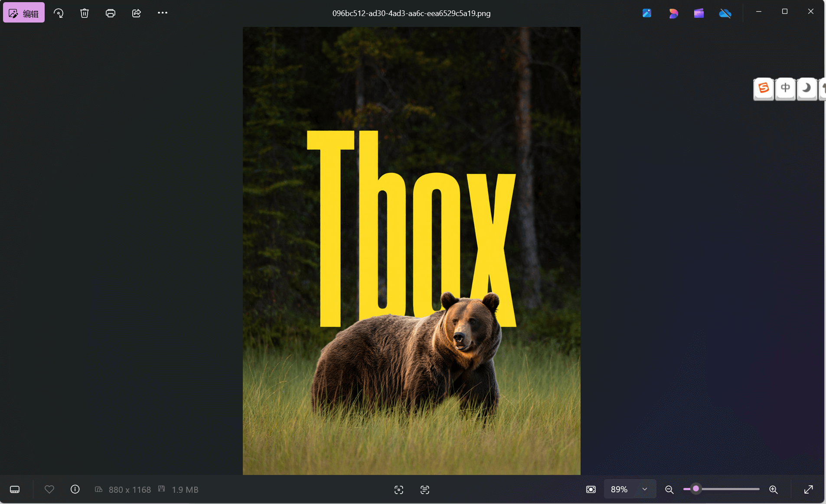Show file info panel
The width and height of the screenshot is (826, 504).
(x=75, y=489)
